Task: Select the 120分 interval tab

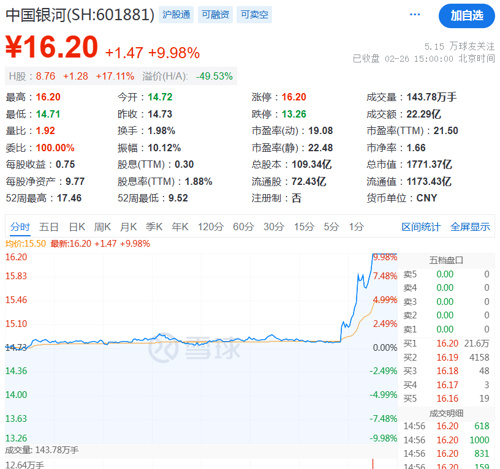Action: point(211,227)
